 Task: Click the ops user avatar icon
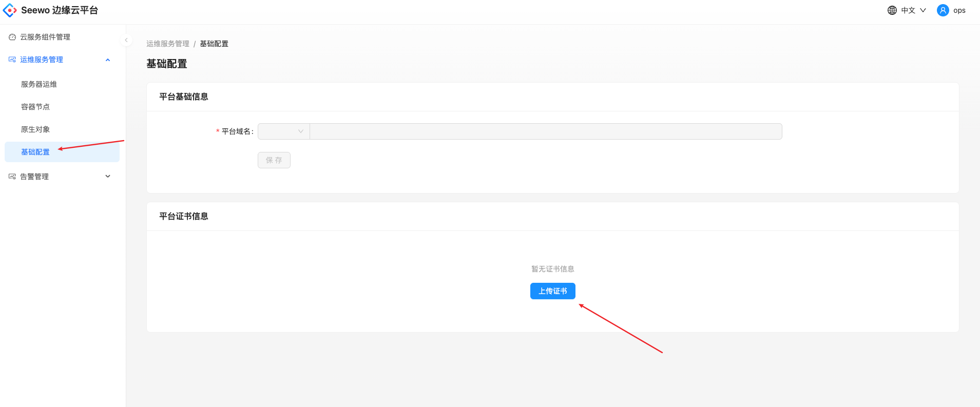tap(943, 10)
